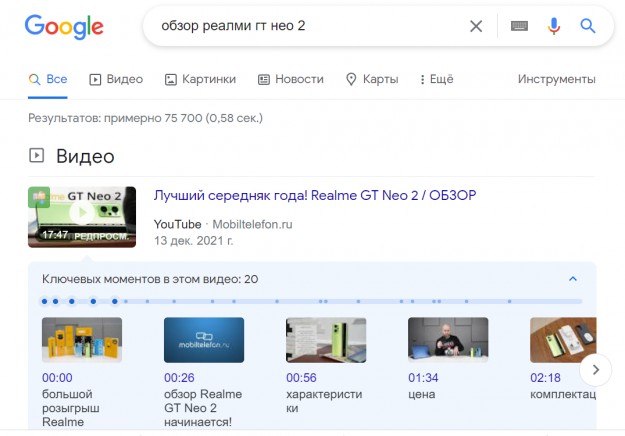The height and width of the screenshot is (436, 625).
Task: Click the main video thumbnail 17:47
Action: [82, 217]
